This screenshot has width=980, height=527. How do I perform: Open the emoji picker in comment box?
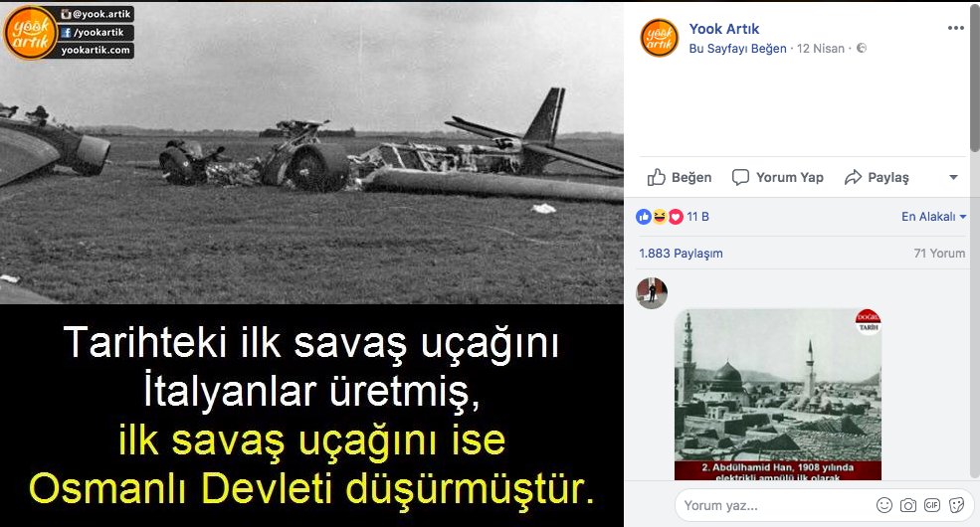[883, 505]
